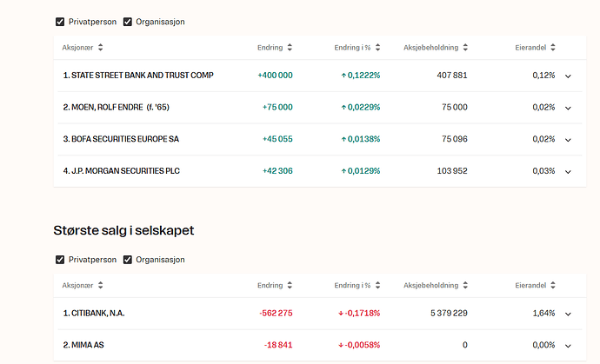Click the 0,03% ownership share value

tap(543, 171)
